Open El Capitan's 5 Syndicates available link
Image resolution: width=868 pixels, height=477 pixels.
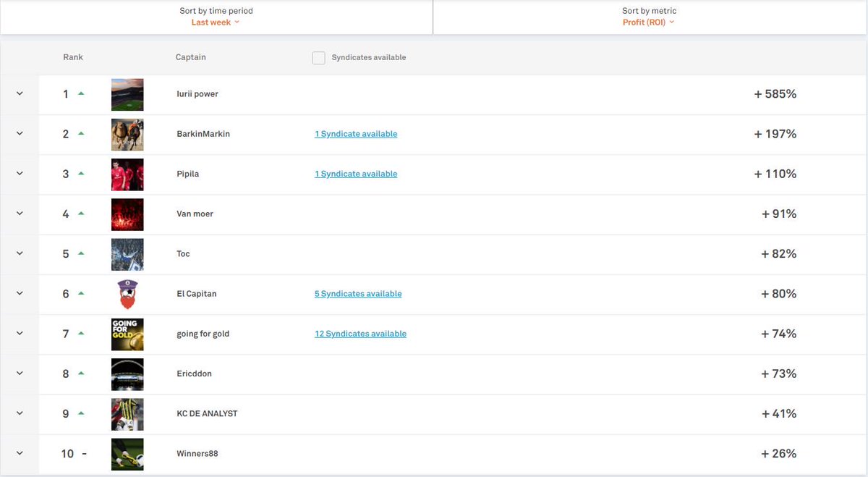(x=358, y=294)
